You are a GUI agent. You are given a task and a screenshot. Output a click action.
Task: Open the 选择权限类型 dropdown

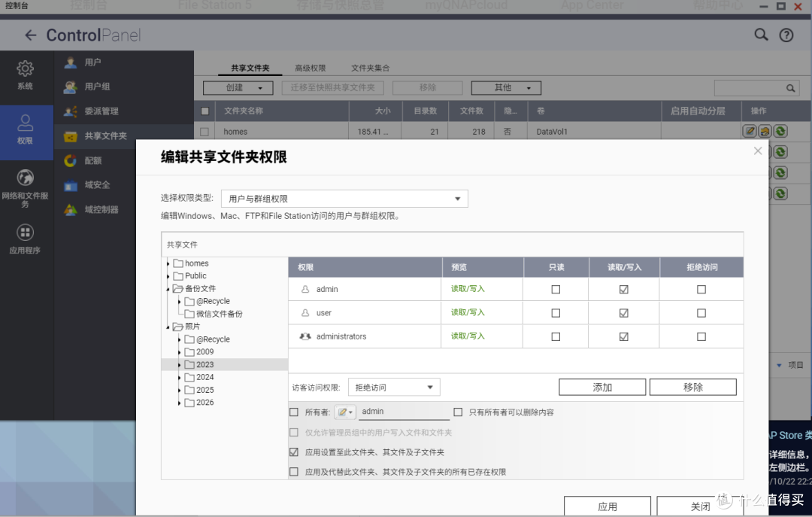tap(344, 199)
